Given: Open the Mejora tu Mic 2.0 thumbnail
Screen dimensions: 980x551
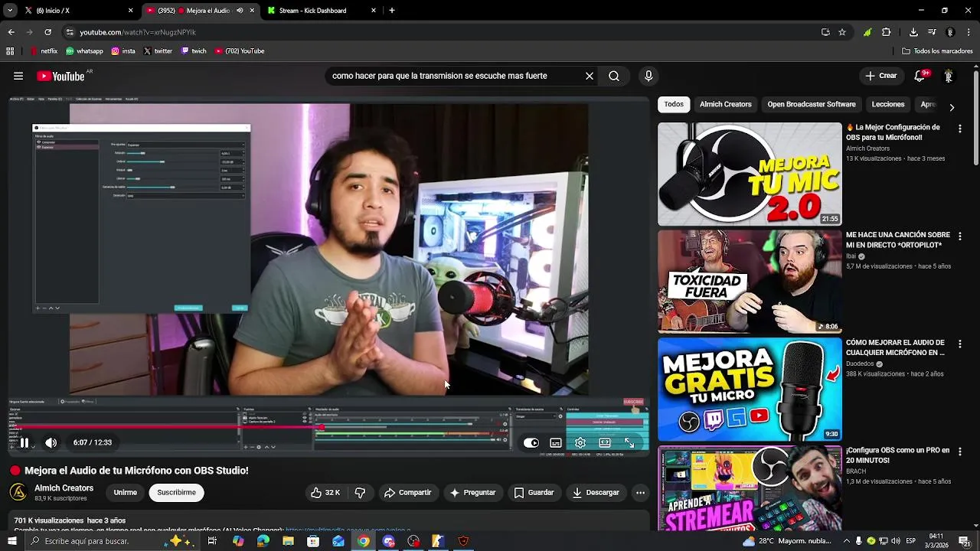Looking at the screenshot, I should [x=750, y=174].
